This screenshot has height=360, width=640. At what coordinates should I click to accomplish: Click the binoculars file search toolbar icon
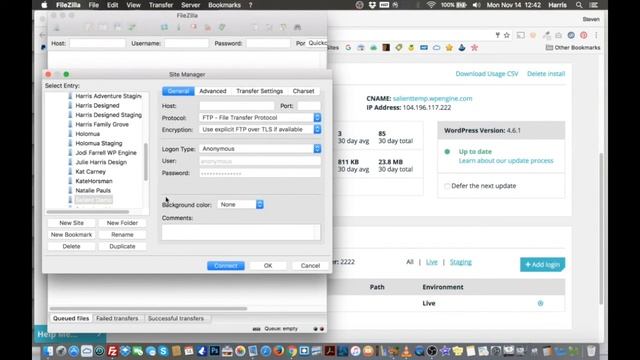click(298, 27)
